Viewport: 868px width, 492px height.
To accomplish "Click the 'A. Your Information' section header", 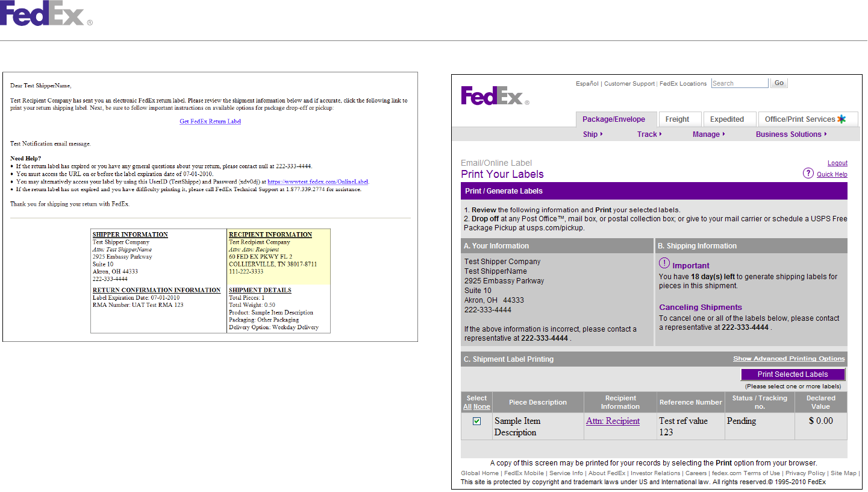I will pyautogui.click(x=557, y=246).
